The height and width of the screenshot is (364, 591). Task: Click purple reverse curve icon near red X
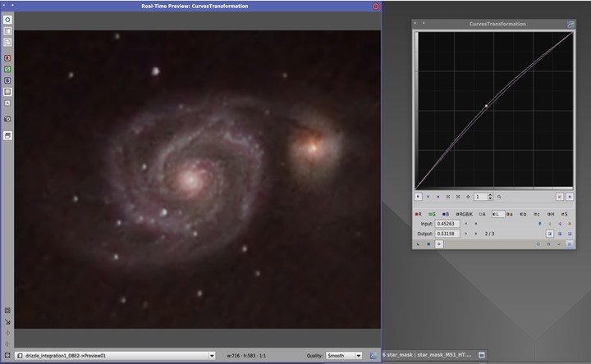pos(560,224)
